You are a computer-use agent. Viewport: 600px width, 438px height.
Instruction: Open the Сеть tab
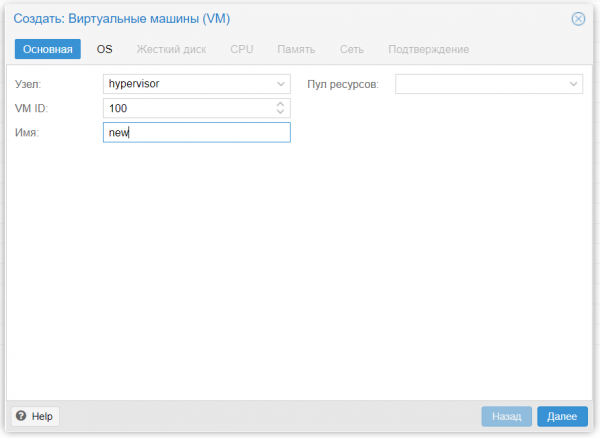[x=351, y=49]
